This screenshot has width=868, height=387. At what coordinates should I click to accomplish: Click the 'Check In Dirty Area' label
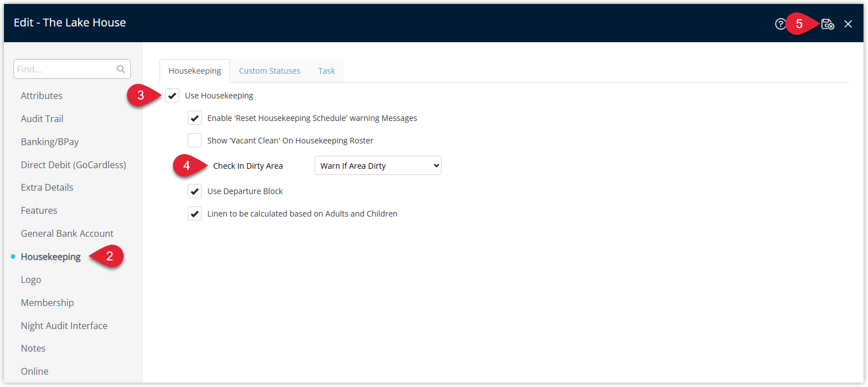pyautogui.click(x=248, y=166)
